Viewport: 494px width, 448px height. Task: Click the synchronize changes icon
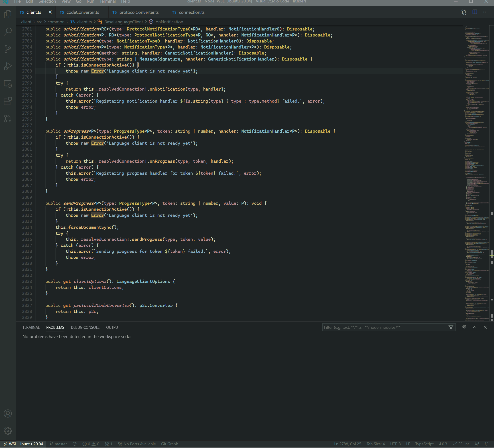pyautogui.click(x=75, y=444)
